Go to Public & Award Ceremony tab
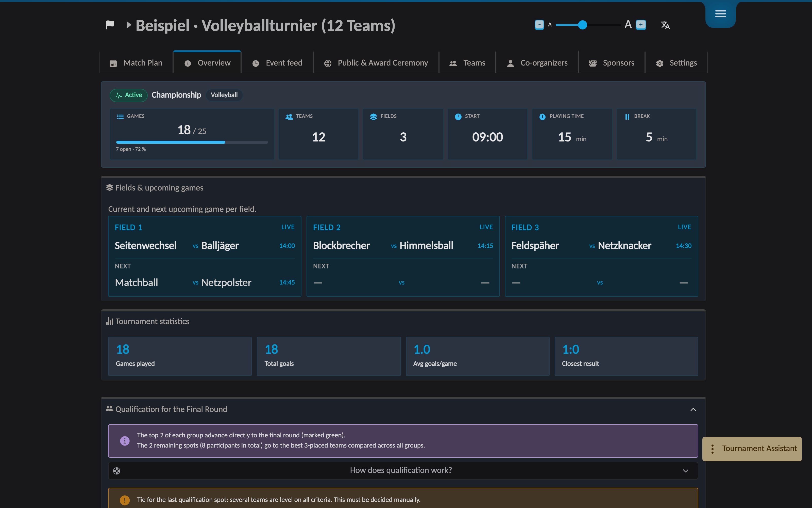The height and width of the screenshot is (508, 812). click(x=376, y=63)
